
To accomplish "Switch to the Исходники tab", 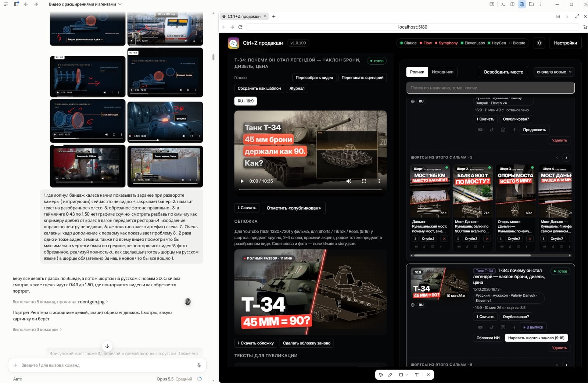I will pos(442,72).
